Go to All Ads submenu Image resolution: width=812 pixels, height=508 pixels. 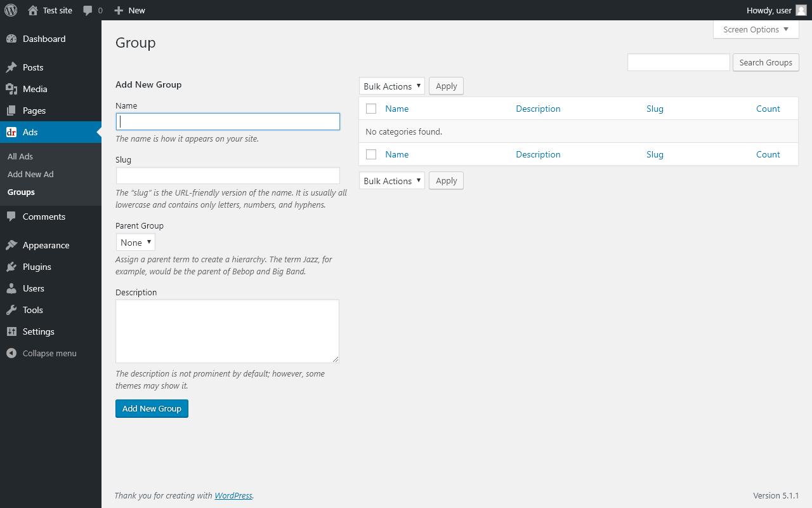20,156
